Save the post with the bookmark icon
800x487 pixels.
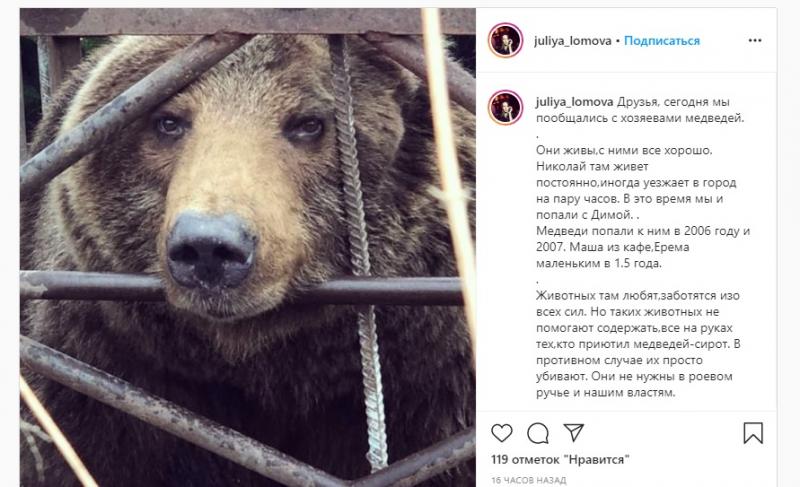753,433
